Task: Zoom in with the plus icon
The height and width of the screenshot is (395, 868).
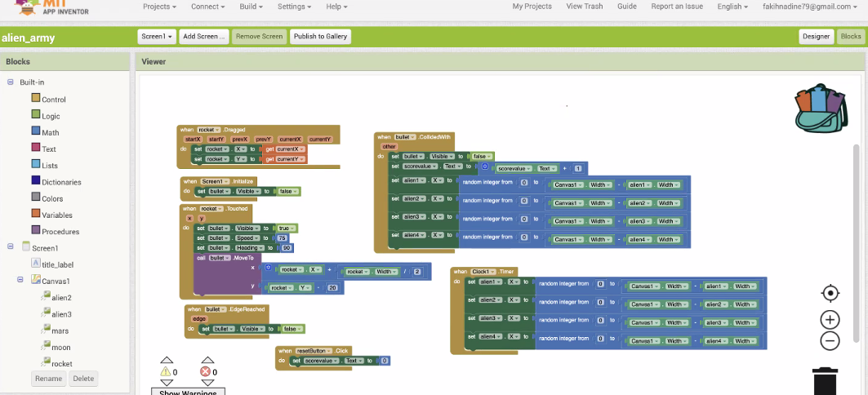Action: (x=830, y=320)
